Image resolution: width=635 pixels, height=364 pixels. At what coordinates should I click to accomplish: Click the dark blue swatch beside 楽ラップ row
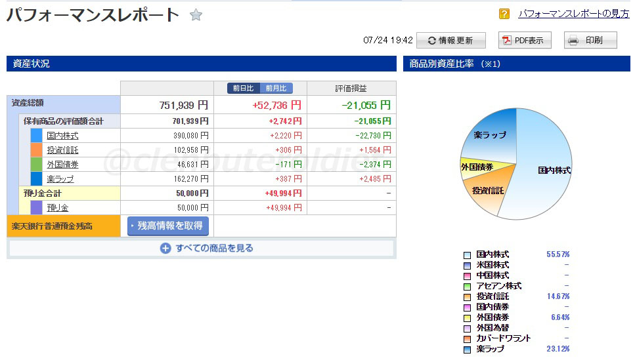(37, 179)
